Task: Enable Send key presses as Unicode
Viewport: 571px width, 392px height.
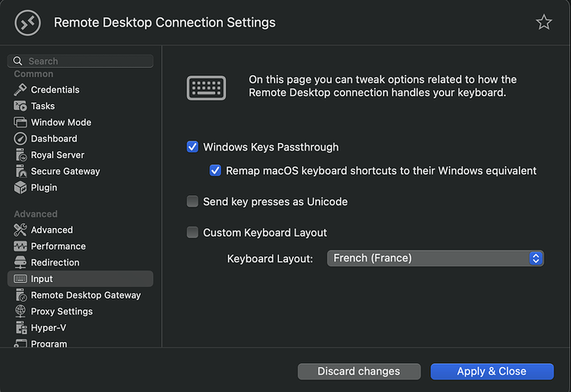Action: [193, 202]
